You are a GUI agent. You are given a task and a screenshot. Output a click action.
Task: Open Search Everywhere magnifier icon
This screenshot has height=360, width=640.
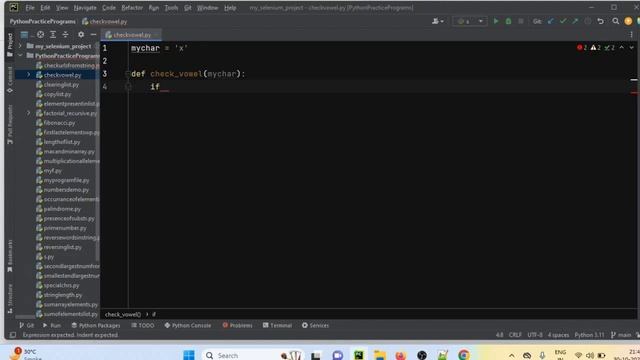616,21
